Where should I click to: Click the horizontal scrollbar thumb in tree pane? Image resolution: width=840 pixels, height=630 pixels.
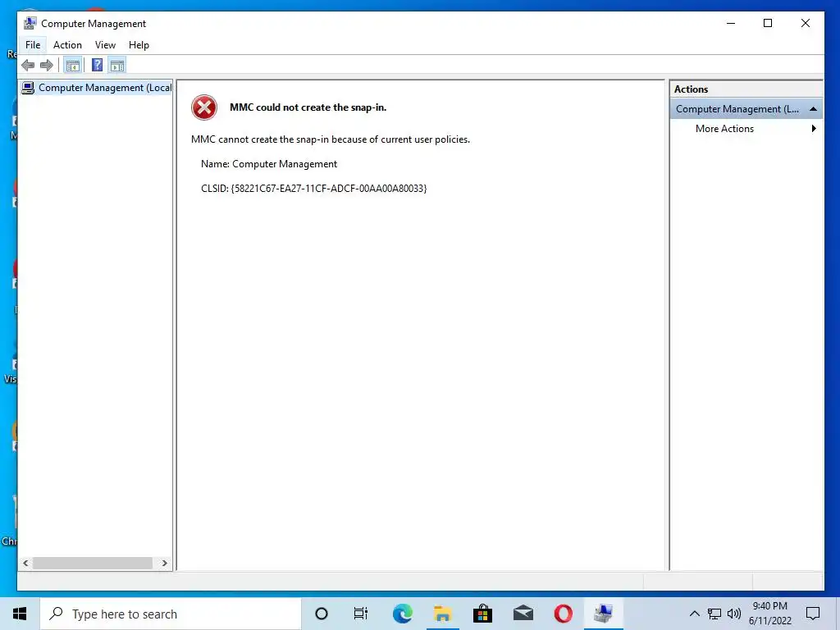[92, 563]
